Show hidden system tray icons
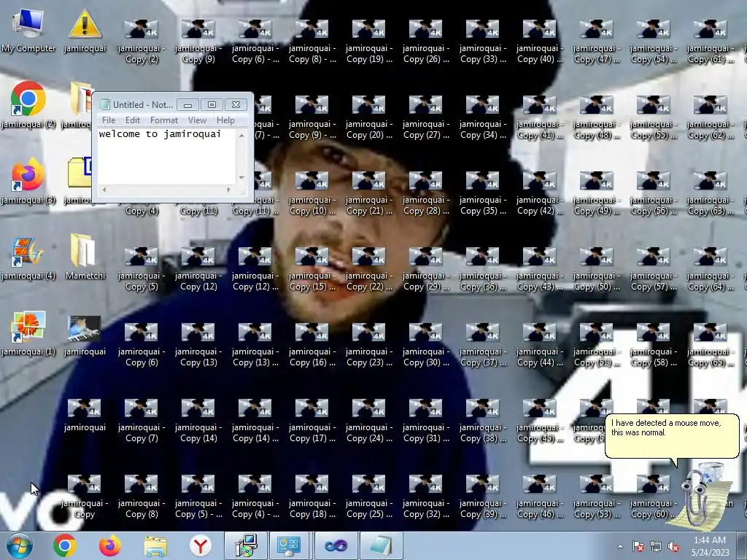Image resolution: width=747 pixels, height=560 pixels. 620,546
